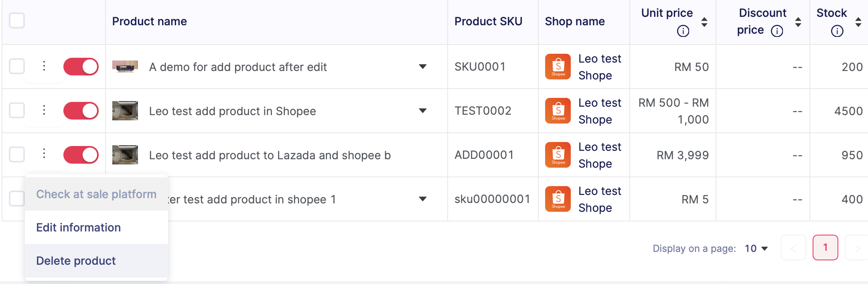868x284 pixels.
Task: Click the Stock info icon
Action: 837,31
